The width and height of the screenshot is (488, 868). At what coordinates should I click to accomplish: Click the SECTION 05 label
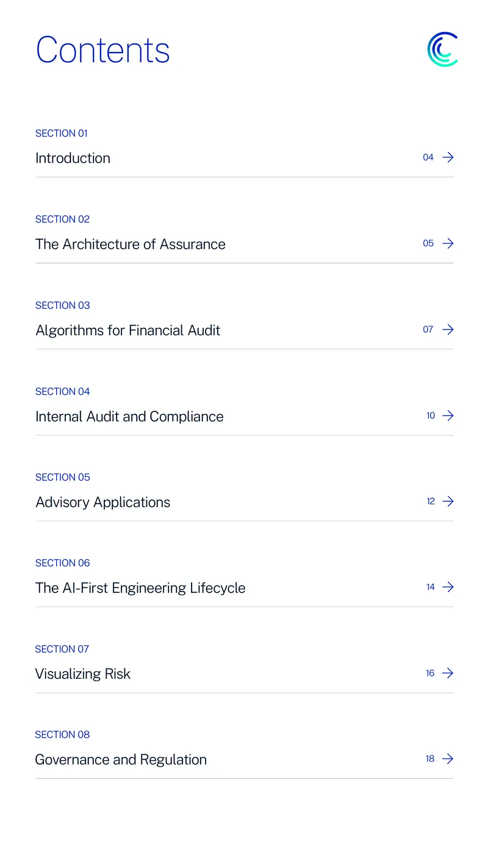coord(63,477)
